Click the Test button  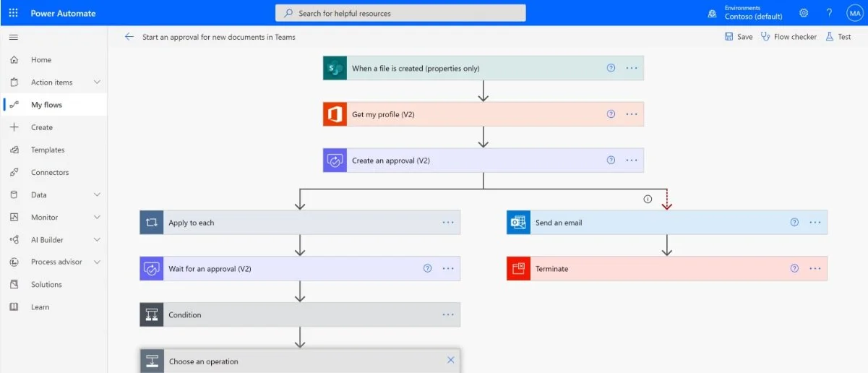tap(838, 37)
